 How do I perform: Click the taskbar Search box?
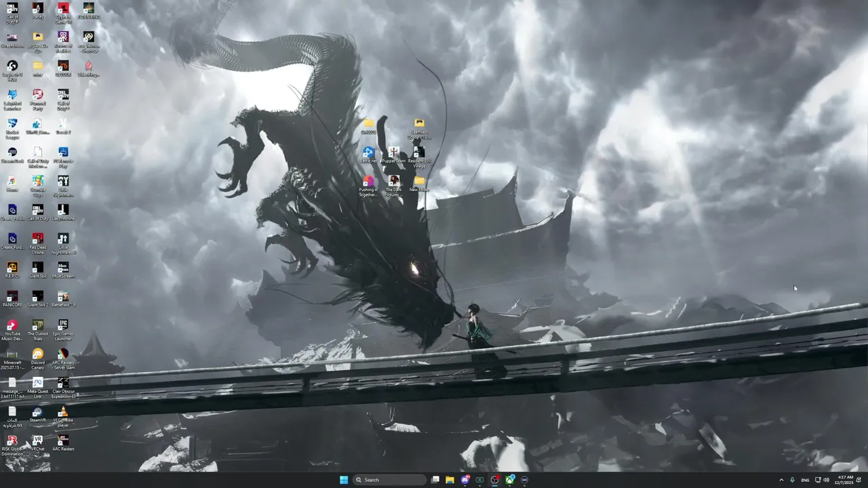point(389,480)
